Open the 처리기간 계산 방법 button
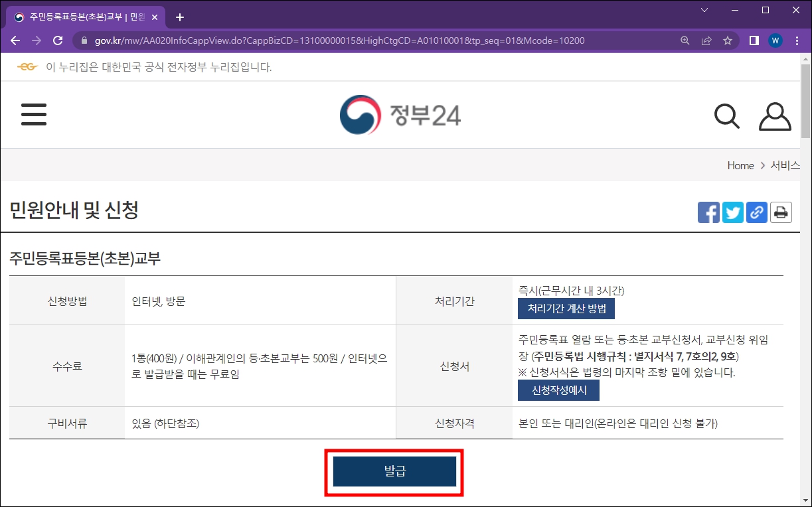The height and width of the screenshot is (507, 812). coord(566,308)
